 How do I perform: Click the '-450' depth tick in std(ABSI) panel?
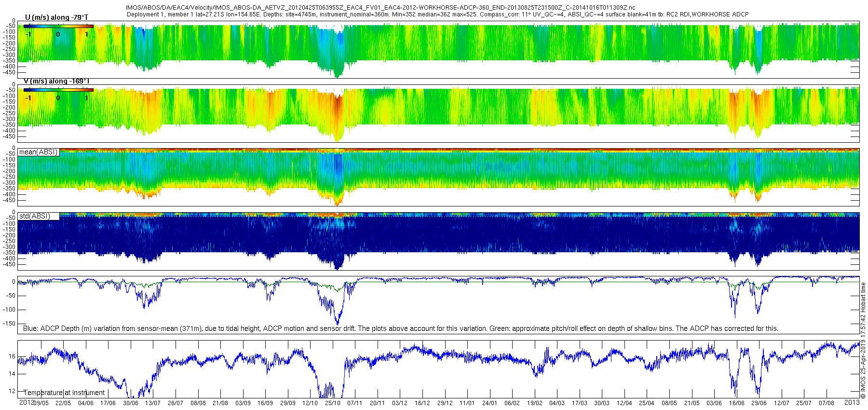(x=10, y=264)
